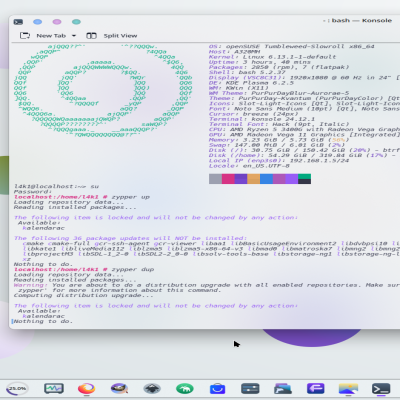
Task: Click 'The following 36 package updates' line
Action: [130, 238]
